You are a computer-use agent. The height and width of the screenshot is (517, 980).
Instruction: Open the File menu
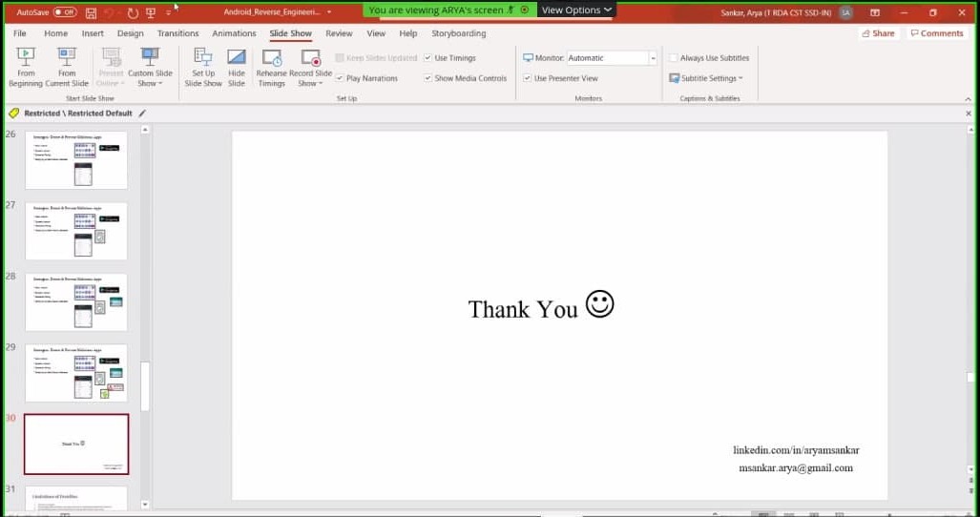(x=20, y=33)
